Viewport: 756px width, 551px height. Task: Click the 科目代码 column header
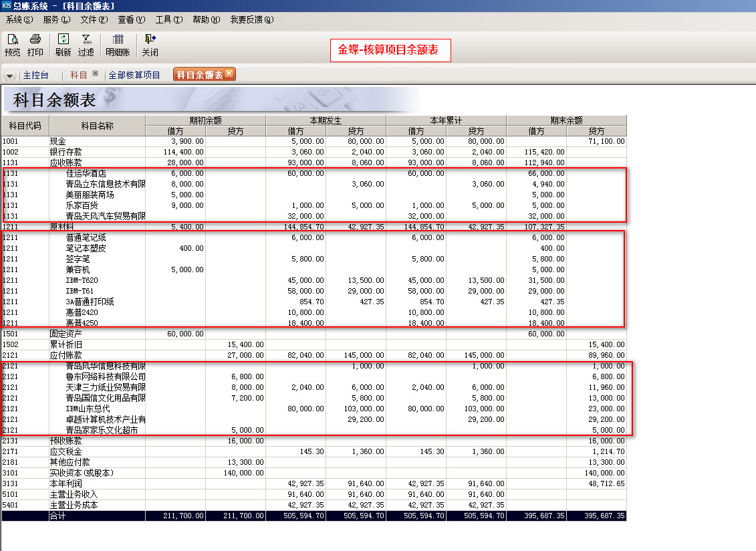point(25,126)
